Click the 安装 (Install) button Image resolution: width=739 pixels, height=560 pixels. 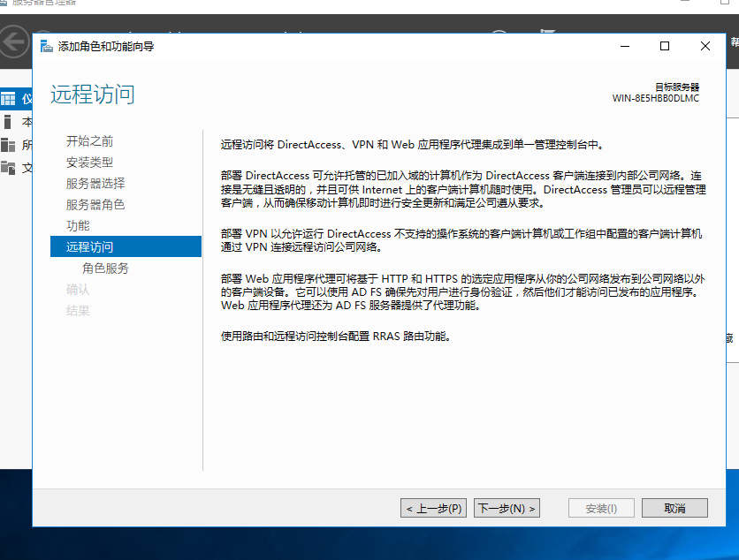(x=600, y=508)
